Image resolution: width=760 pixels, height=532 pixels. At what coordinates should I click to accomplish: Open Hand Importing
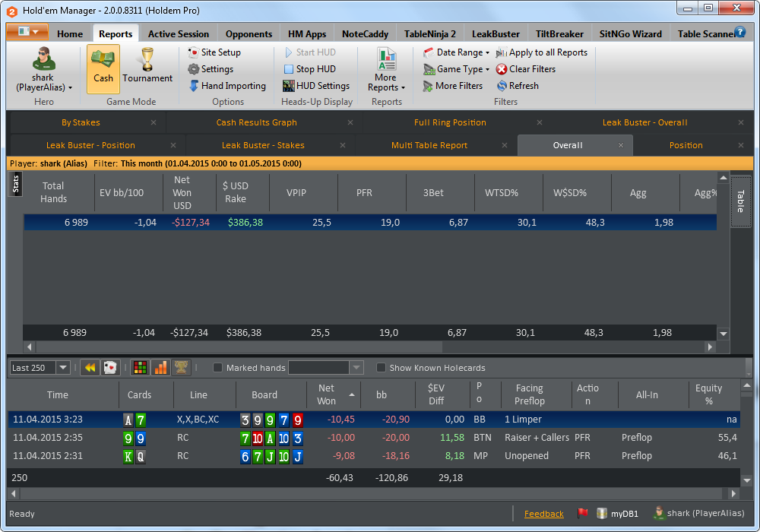point(227,86)
